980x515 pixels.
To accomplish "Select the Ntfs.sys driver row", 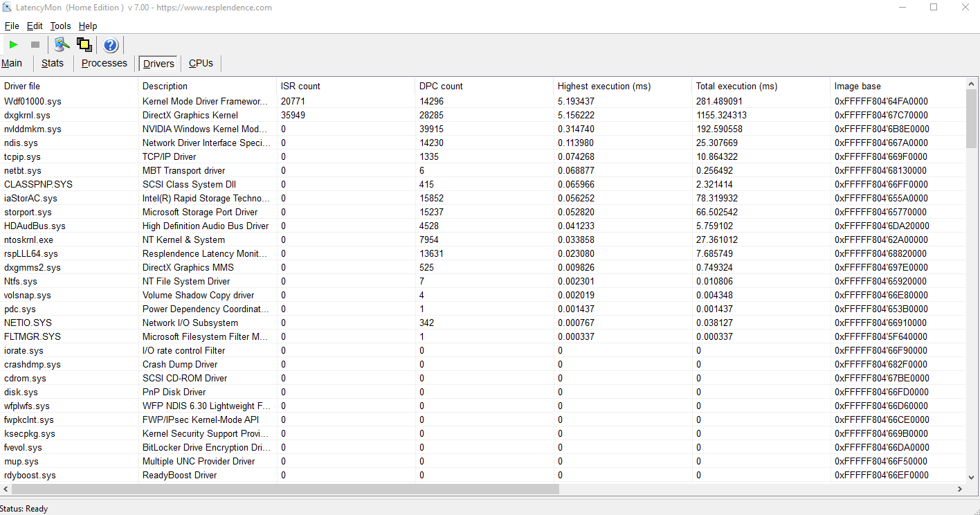I will 482,281.
